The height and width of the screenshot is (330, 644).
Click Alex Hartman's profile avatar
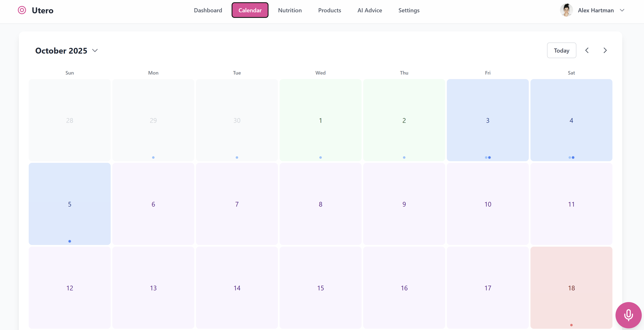click(x=566, y=10)
